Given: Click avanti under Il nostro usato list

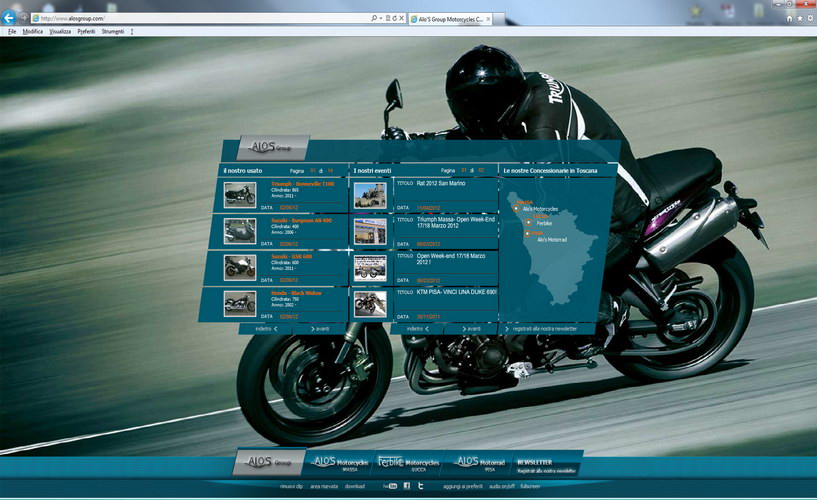Looking at the screenshot, I should click(x=320, y=329).
